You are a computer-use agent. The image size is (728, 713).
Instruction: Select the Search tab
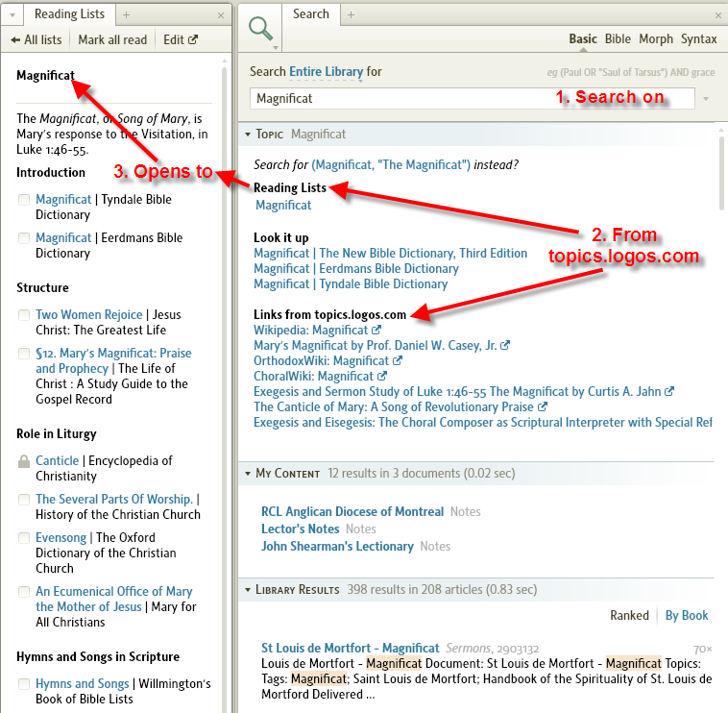tap(310, 14)
